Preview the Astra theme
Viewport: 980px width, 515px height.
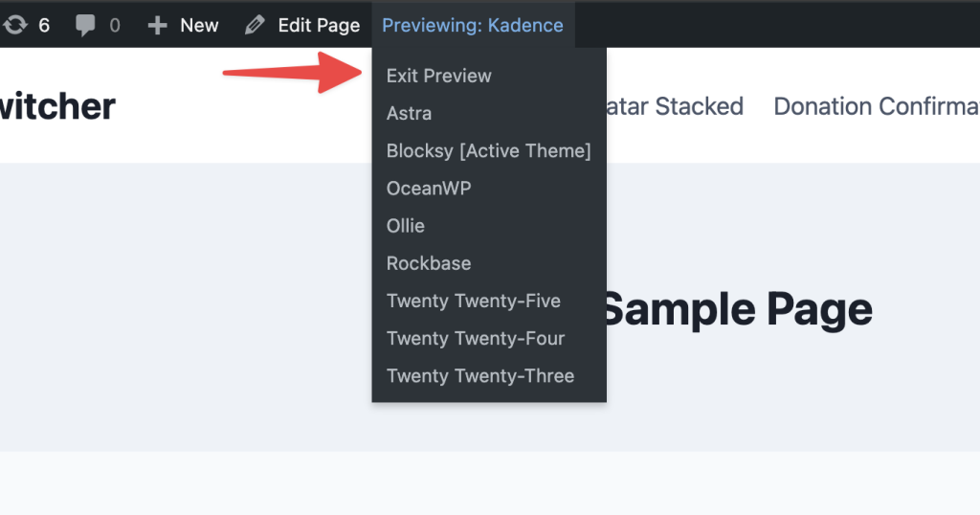pos(409,113)
